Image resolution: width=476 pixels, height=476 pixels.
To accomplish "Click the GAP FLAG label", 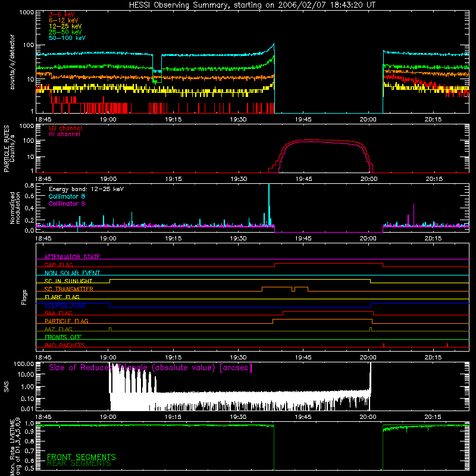I will 58,265.
